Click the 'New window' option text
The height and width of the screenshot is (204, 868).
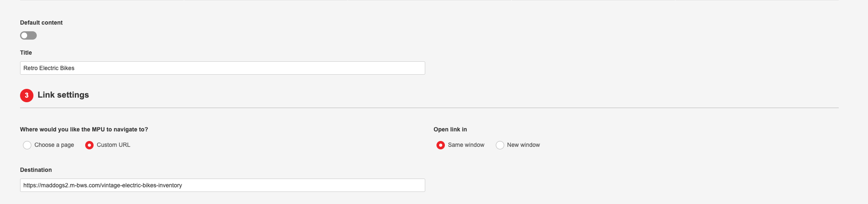523,145
